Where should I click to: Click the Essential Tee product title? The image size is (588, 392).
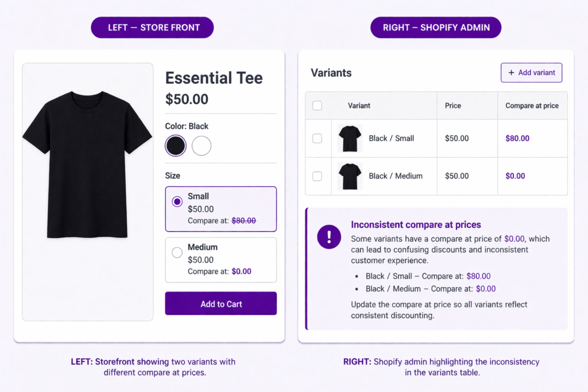click(x=214, y=77)
